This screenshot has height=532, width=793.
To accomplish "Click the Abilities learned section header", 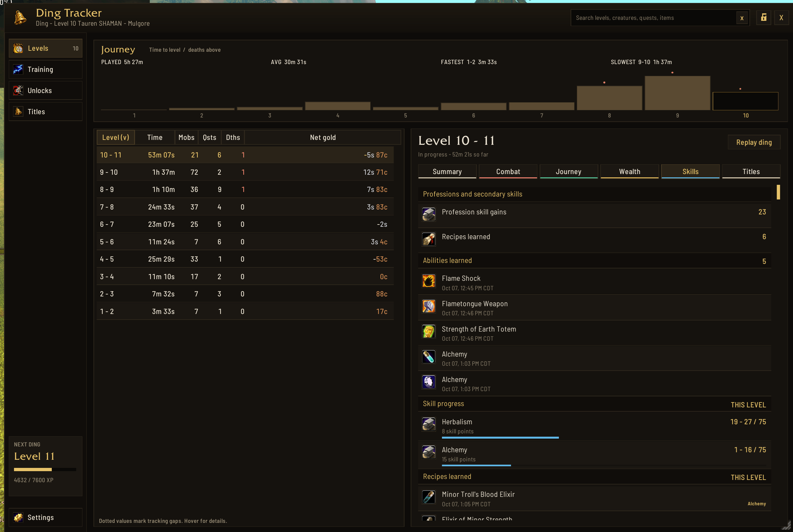I will 594,261.
